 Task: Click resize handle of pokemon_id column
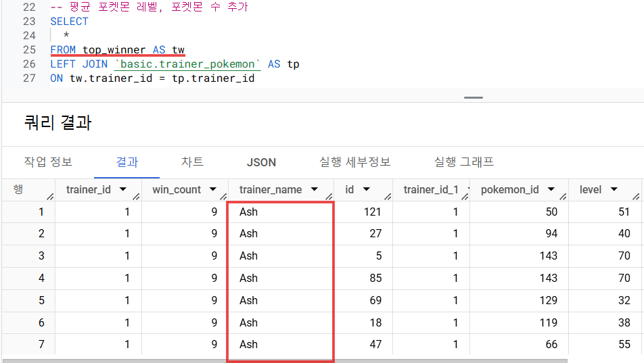pyautogui.click(x=563, y=197)
